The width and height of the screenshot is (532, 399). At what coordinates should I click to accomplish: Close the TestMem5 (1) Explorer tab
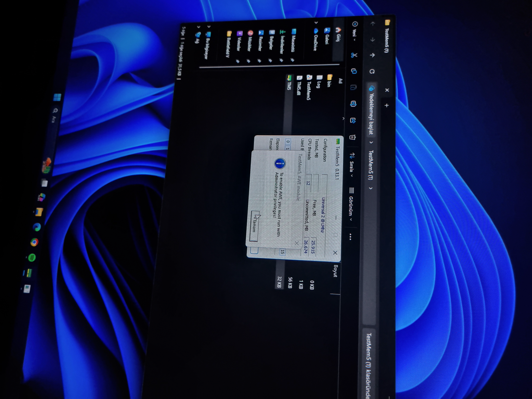pos(387,90)
